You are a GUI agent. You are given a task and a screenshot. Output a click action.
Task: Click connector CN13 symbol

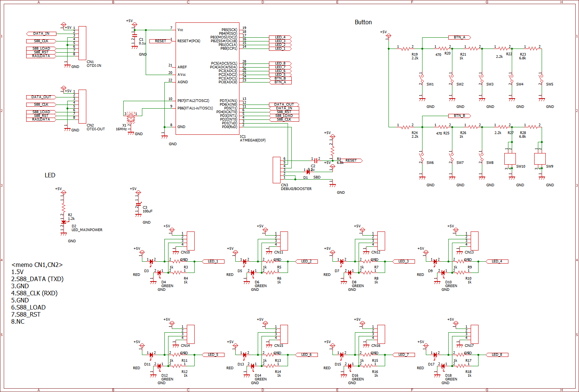tap(474, 241)
